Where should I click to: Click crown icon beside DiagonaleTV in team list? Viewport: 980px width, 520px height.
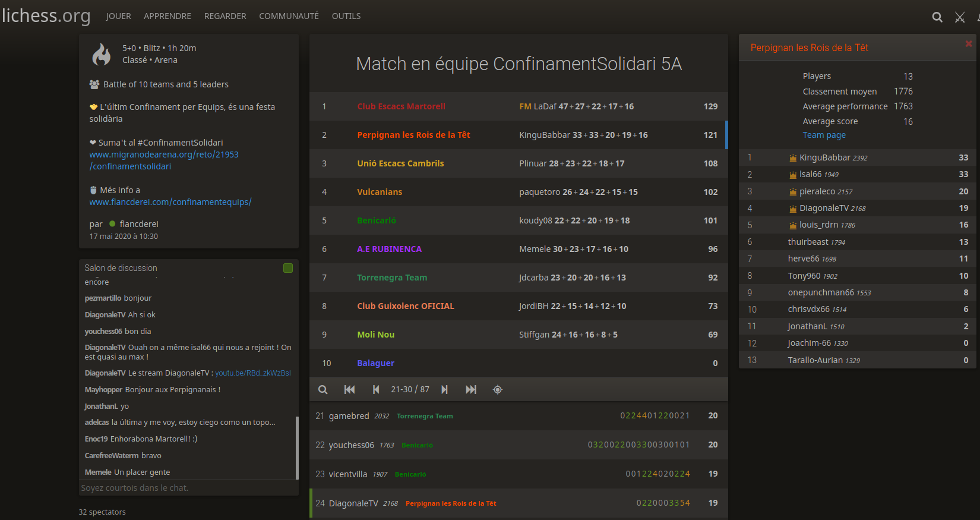point(793,209)
